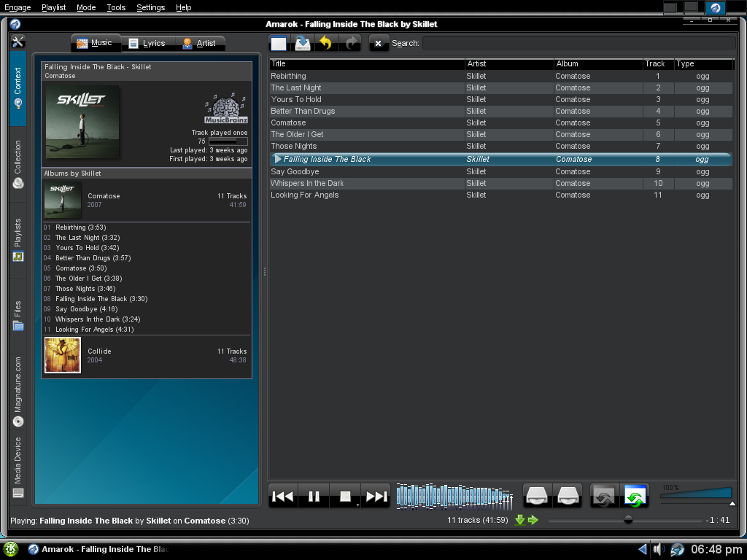Click the taskbar hide arrow near the tray
747x560 pixels.
click(x=643, y=550)
